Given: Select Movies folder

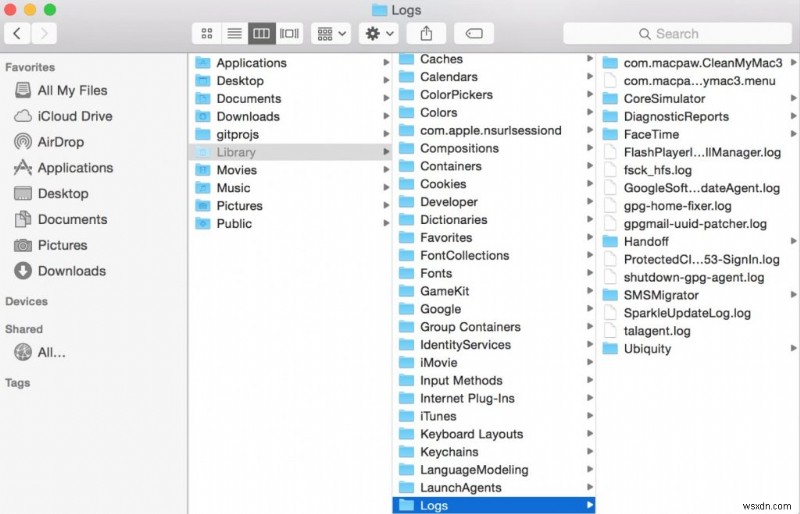Looking at the screenshot, I should click(291, 170).
